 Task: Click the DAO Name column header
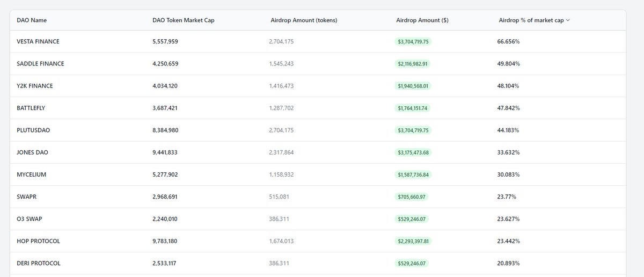[31, 20]
